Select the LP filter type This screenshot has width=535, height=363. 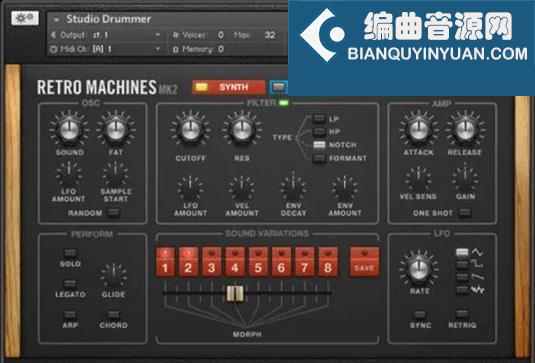319,118
